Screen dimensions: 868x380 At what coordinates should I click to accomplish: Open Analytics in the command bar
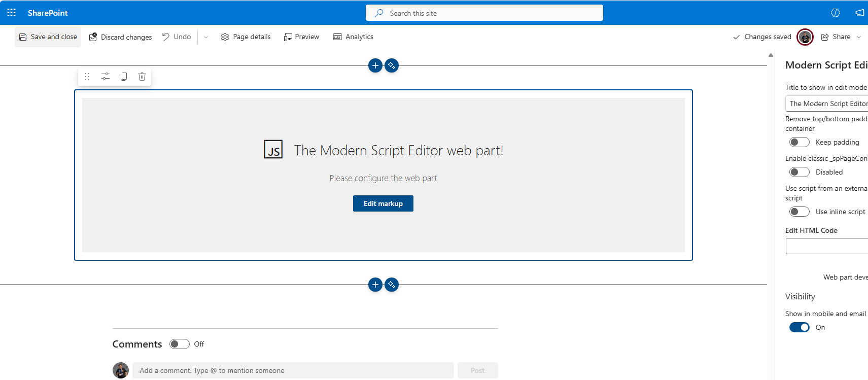[x=353, y=37]
